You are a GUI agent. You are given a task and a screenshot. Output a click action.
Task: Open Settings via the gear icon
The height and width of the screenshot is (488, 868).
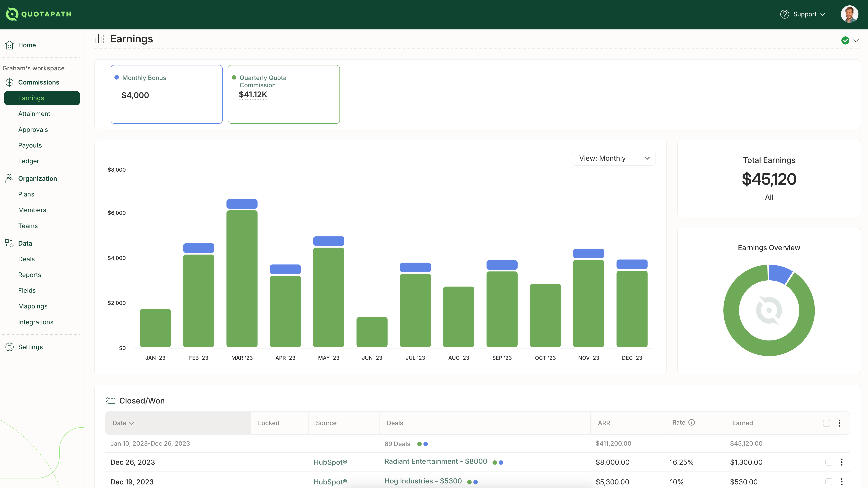pyautogui.click(x=9, y=347)
